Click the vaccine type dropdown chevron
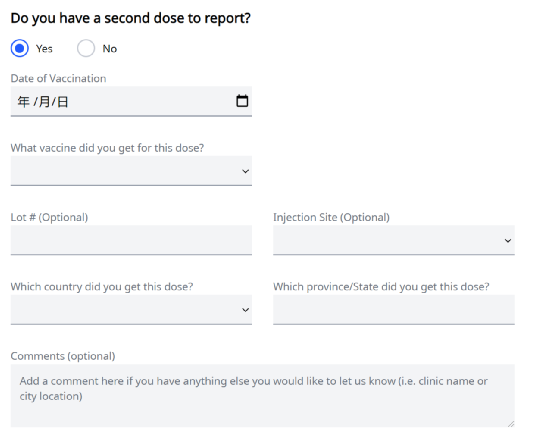The height and width of the screenshot is (437, 554). pyautogui.click(x=245, y=171)
